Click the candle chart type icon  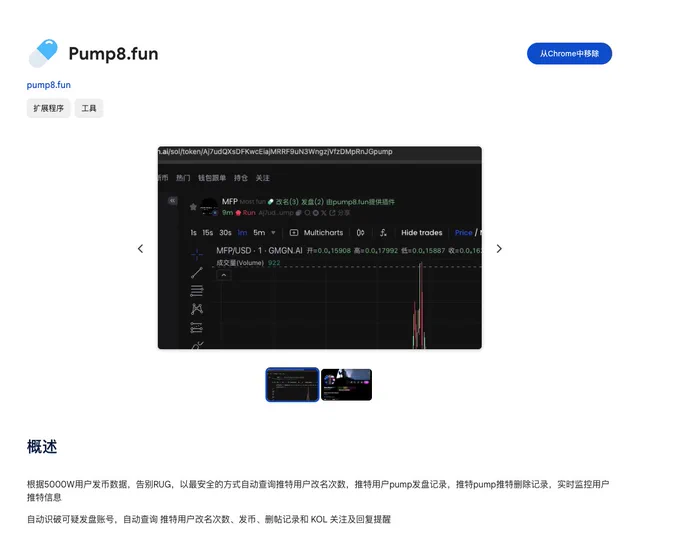point(360,233)
